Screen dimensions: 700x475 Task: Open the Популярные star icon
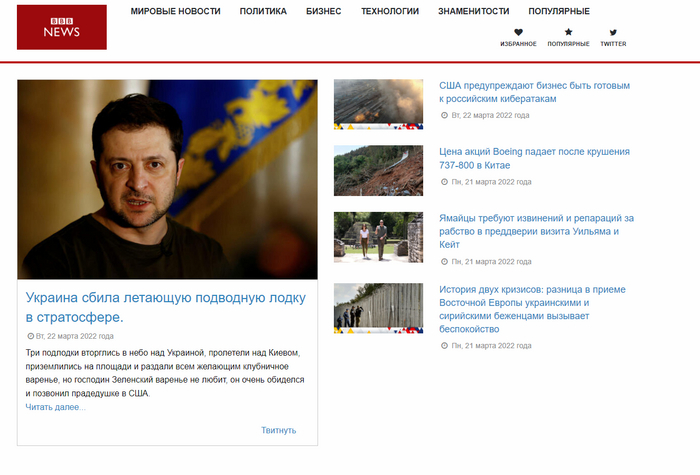(x=568, y=32)
